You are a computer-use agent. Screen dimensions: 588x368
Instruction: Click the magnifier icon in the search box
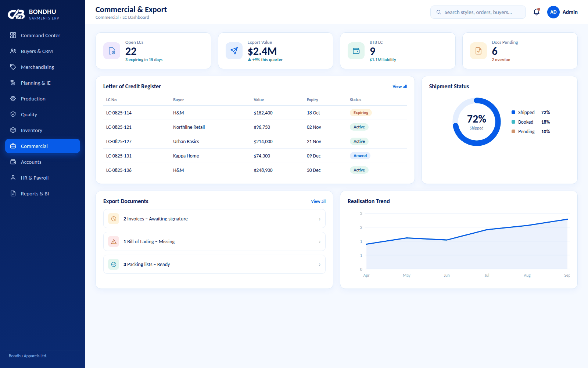point(439,12)
